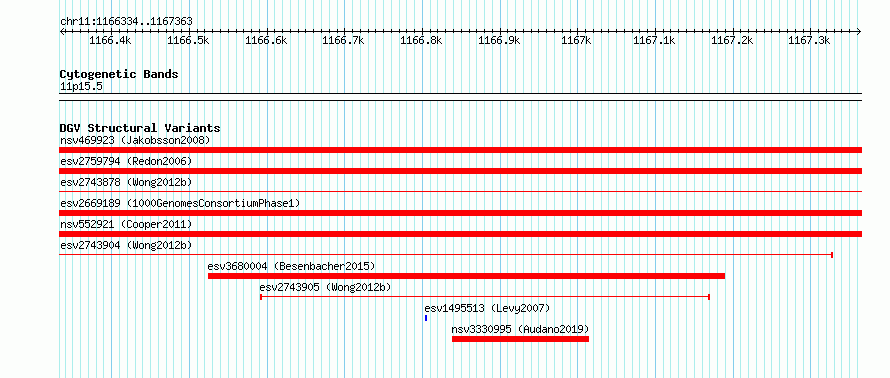This screenshot has width=890, height=378.
Task: Click the DGV Structural Variants track title
Action: (140, 128)
